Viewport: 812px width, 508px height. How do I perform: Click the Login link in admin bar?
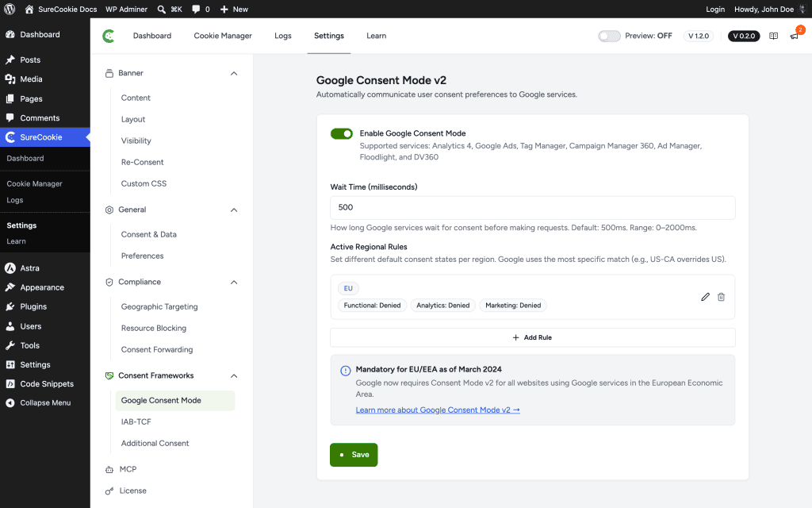coord(715,10)
